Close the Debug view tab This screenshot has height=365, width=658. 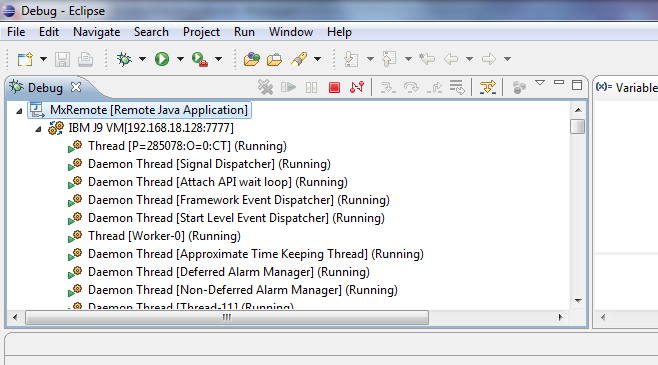[x=76, y=87]
